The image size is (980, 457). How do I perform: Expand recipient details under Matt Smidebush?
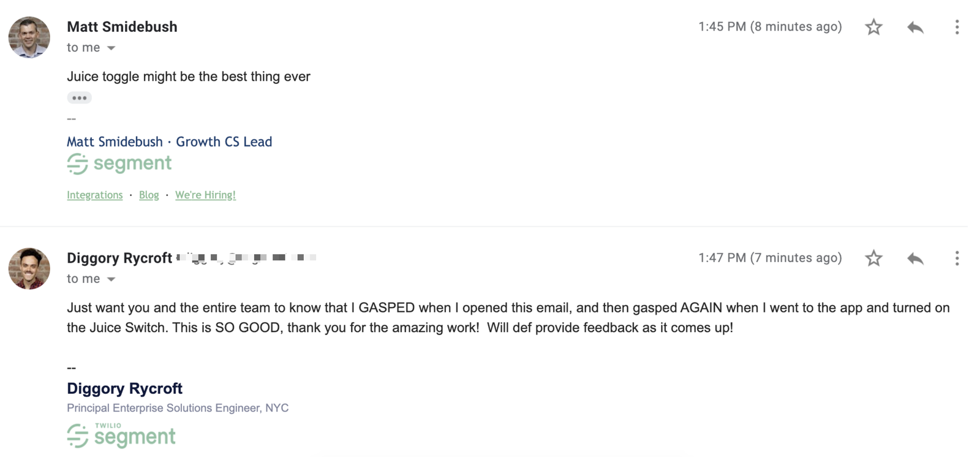pos(111,48)
